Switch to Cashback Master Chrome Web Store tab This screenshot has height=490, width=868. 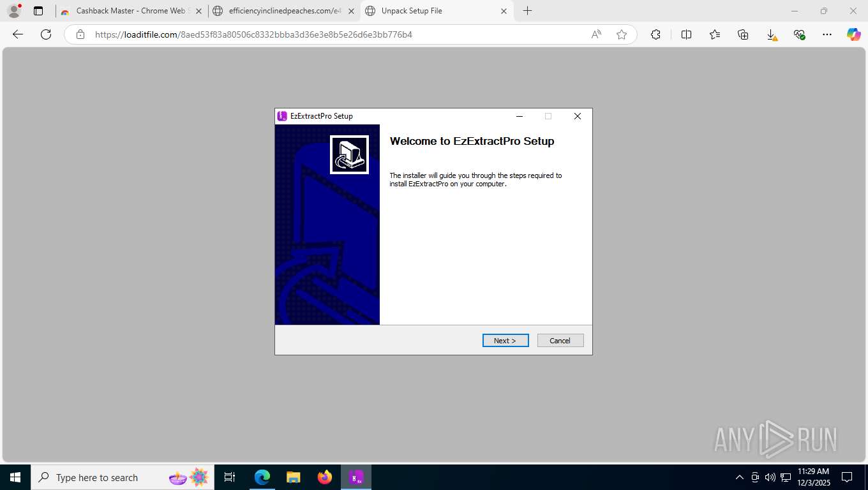point(131,11)
